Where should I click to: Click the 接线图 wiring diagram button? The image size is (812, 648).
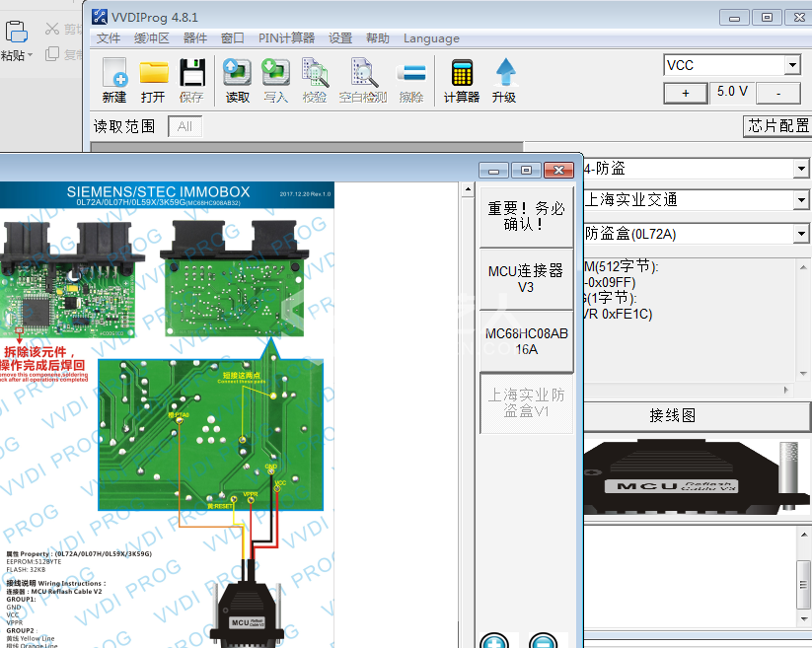point(697,415)
